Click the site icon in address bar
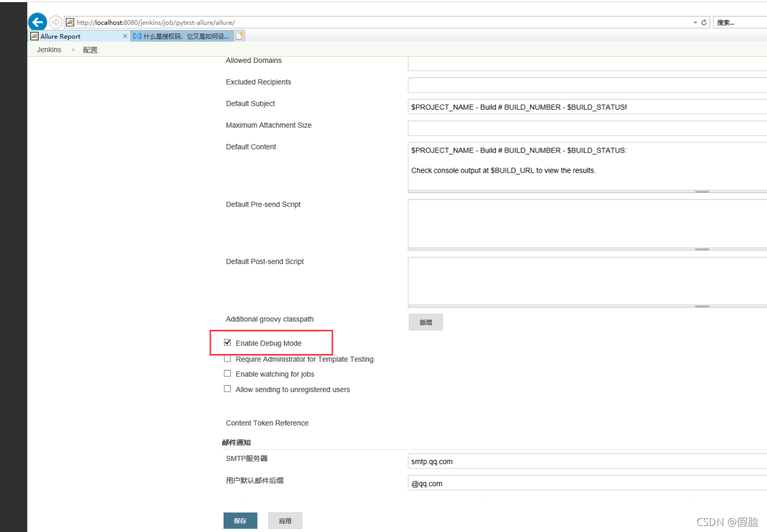The width and height of the screenshot is (767, 532). tap(70, 22)
